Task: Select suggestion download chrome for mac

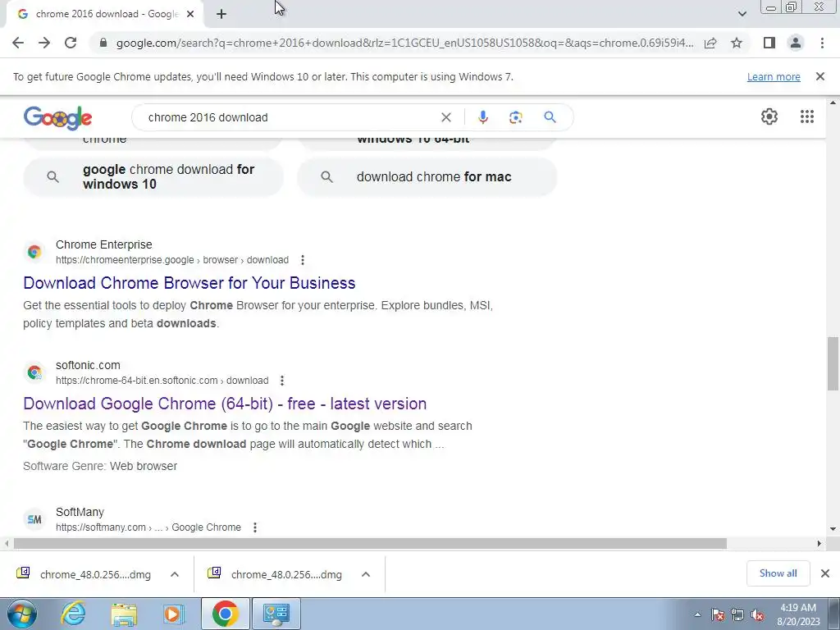Action: (x=427, y=177)
